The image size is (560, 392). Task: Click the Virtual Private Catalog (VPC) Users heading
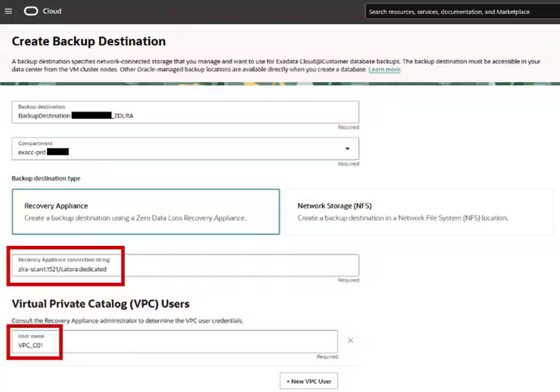coord(101,304)
